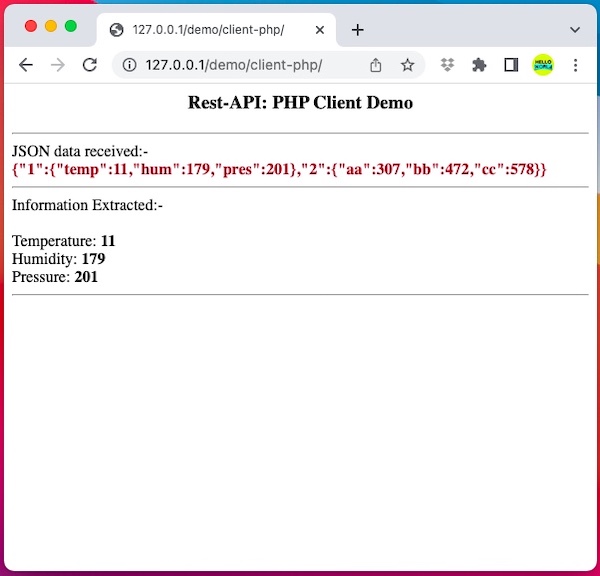Click the 'Rest-API: PHP Client Demo' heading
The height and width of the screenshot is (576, 600).
pyautogui.click(x=300, y=103)
